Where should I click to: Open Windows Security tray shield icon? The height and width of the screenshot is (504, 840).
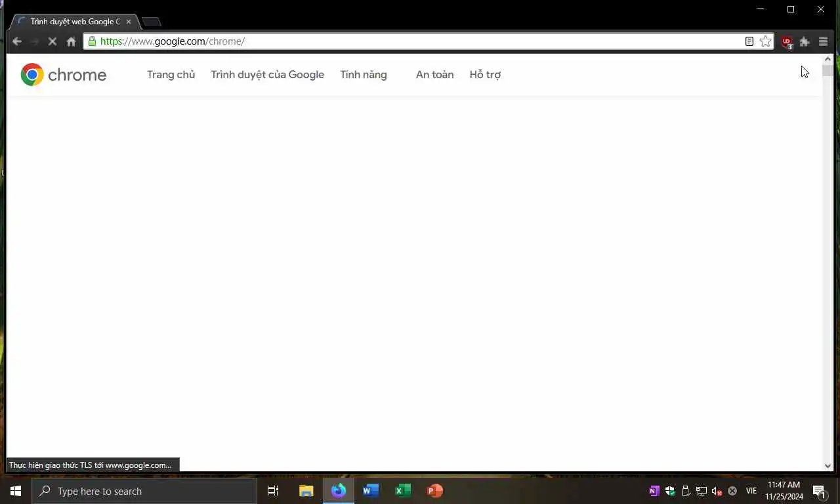click(x=670, y=491)
